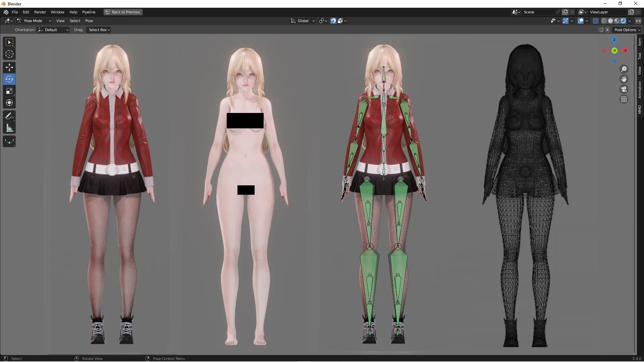Switch interaction mode from Pose Mode

[35, 20]
